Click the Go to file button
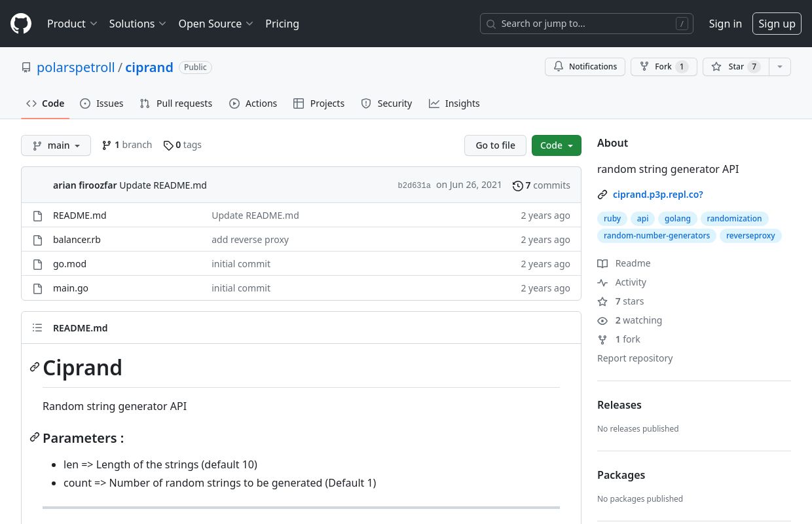This screenshot has height=524, width=812. tap(495, 145)
